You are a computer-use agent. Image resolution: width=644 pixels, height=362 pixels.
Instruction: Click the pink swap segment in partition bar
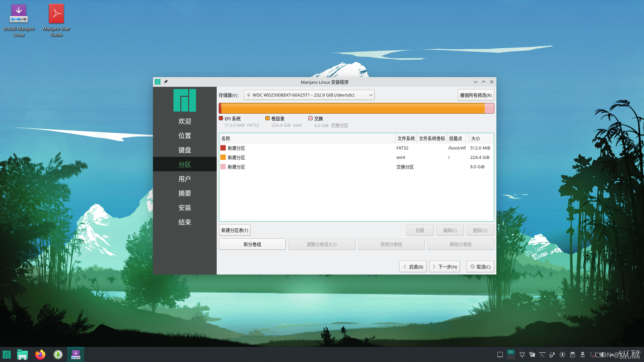489,108
